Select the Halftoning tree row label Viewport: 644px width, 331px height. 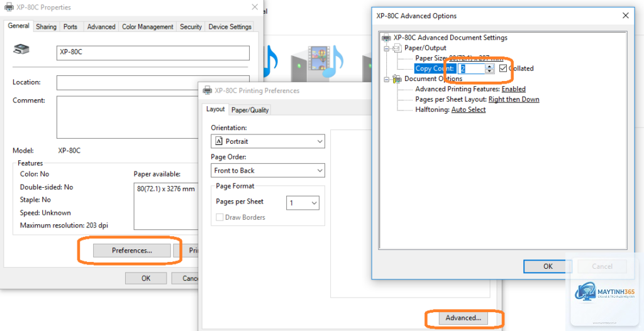(x=433, y=109)
